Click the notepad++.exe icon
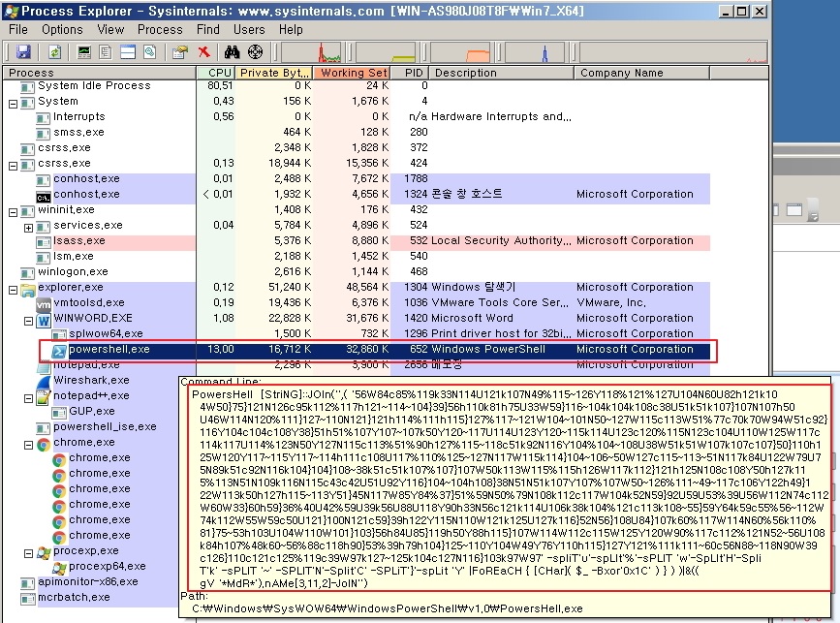Image resolution: width=840 pixels, height=623 pixels. (44, 398)
